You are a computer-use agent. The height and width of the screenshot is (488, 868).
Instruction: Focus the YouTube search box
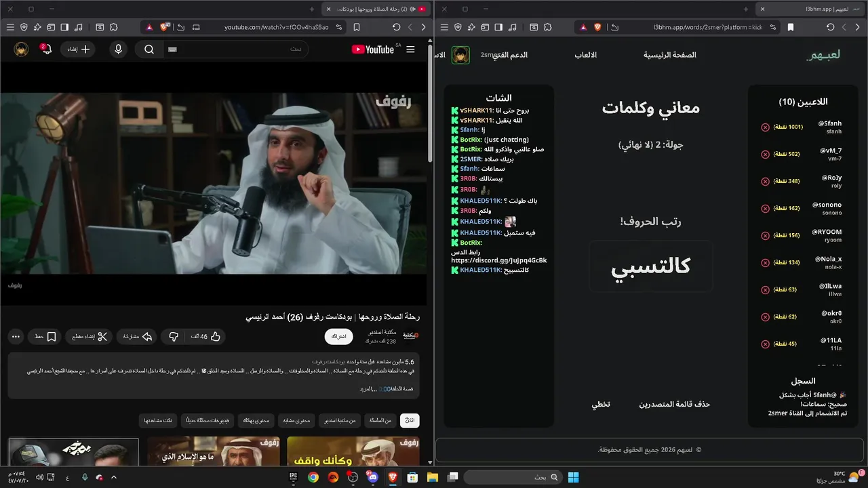pos(235,49)
